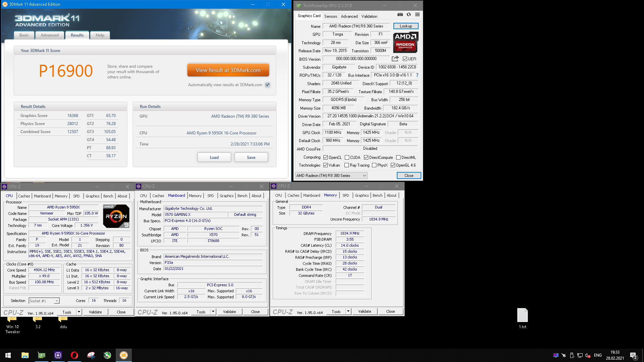Viewport: 644px width, 362px height.
Task: Expand Tools arrow in CPU-Z CPU window
Action: (x=79, y=312)
